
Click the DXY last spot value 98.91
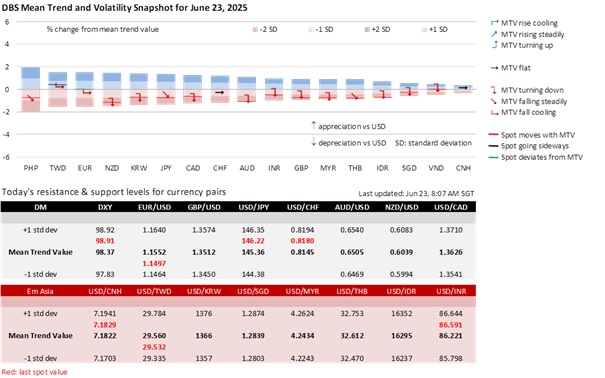[105, 241]
